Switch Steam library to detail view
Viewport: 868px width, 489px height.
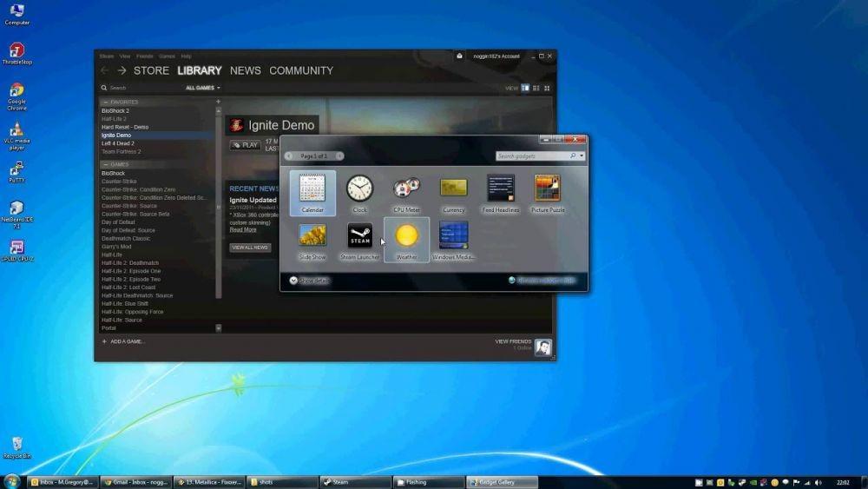525,88
